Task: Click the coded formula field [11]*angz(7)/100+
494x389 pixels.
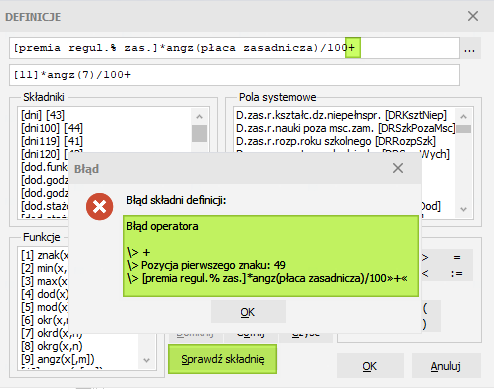Action: point(234,75)
